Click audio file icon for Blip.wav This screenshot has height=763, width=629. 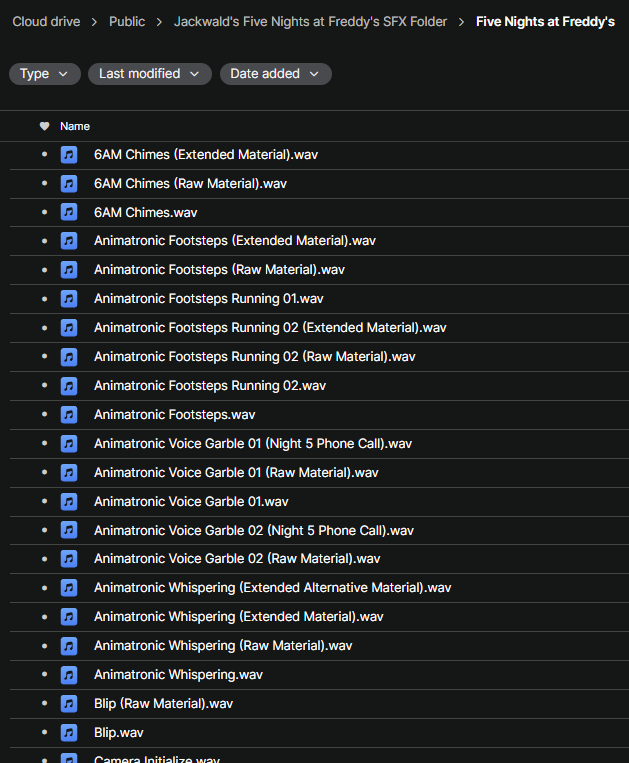69,732
